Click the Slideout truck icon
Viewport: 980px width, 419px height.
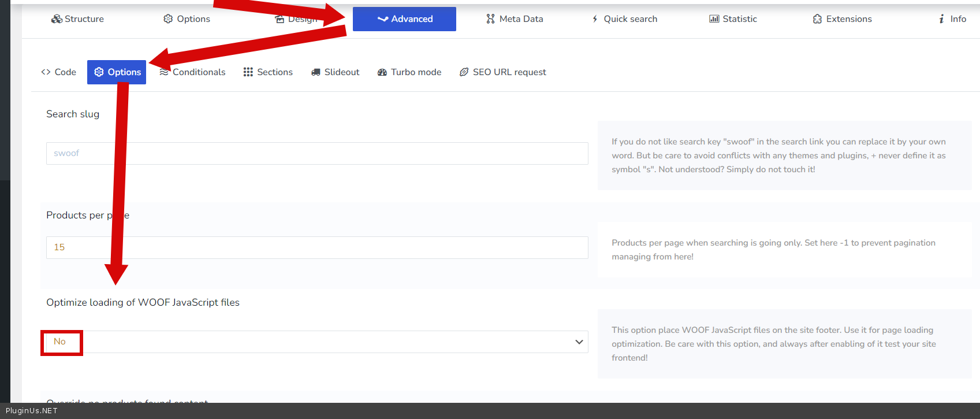tap(316, 72)
